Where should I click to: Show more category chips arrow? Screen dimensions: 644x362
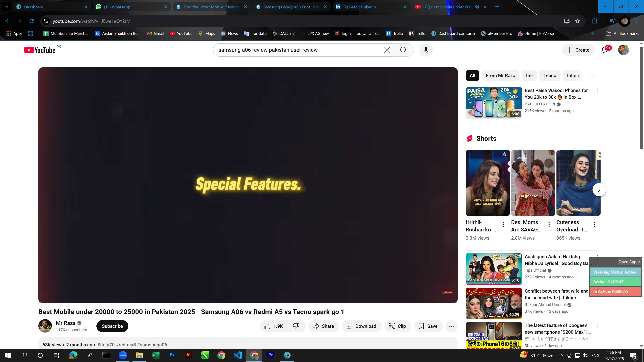[592, 76]
